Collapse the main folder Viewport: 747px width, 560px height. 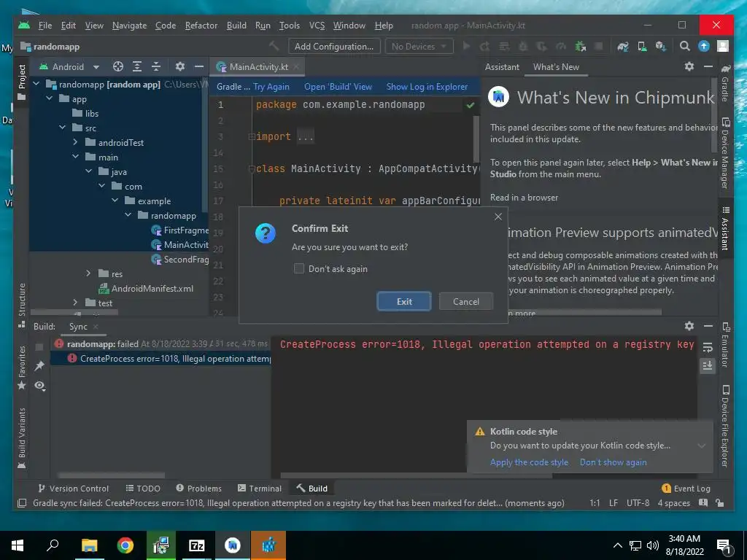[x=75, y=157]
